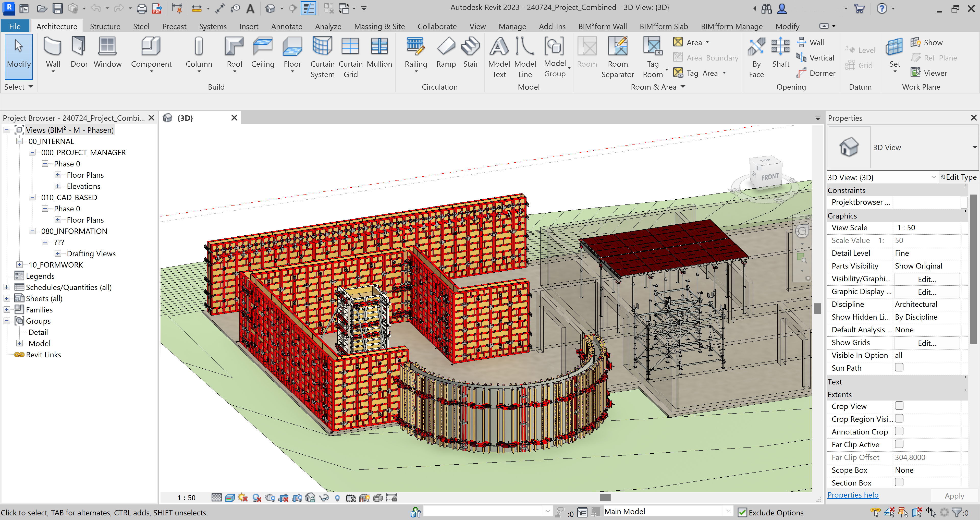Expand Floor Plans under 010_CAD_BASED

point(58,220)
